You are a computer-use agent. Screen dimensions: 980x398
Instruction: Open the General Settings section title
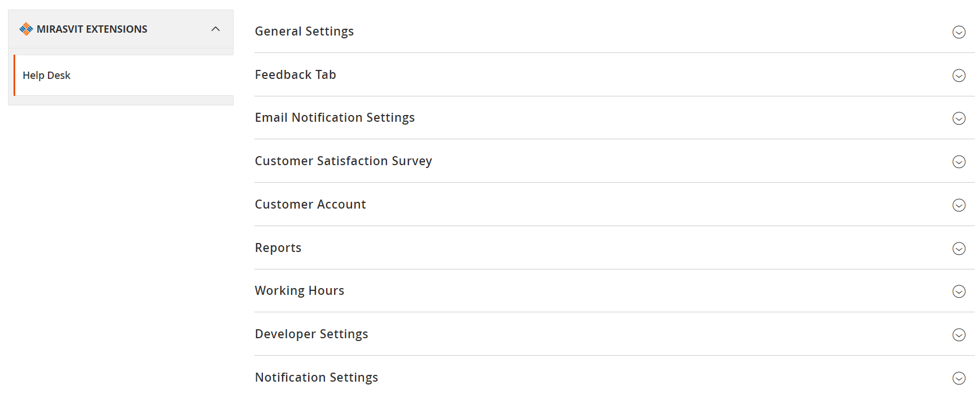tap(304, 32)
